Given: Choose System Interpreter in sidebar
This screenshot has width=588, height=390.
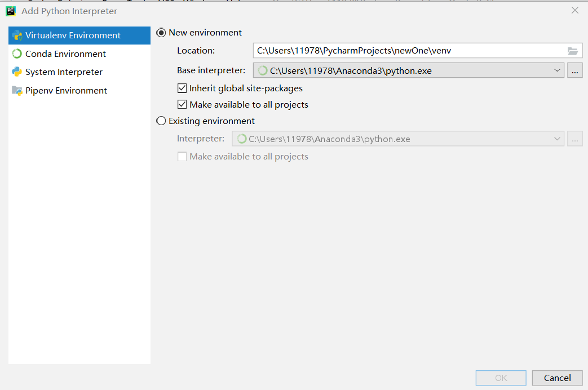Looking at the screenshot, I should coord(79,72).
